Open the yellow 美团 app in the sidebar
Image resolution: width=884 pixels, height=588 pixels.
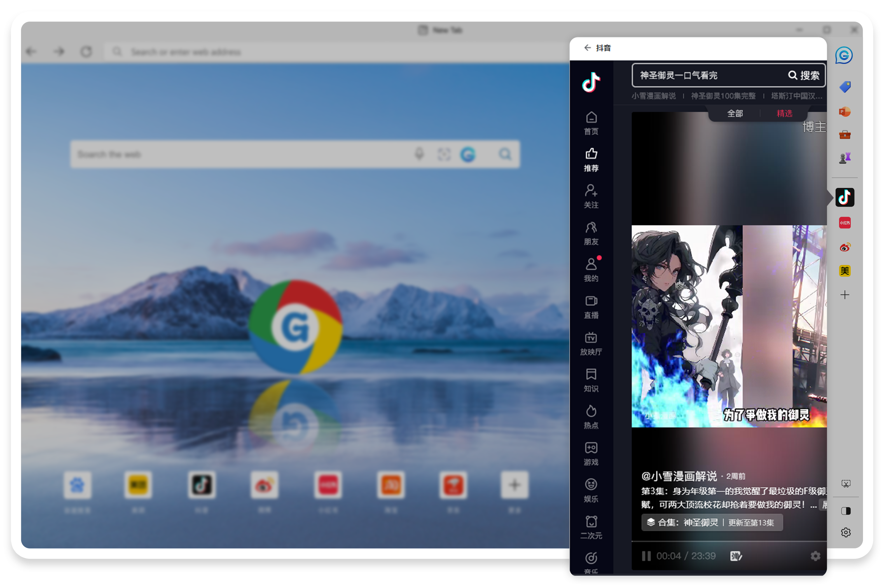tap(845, 271)
